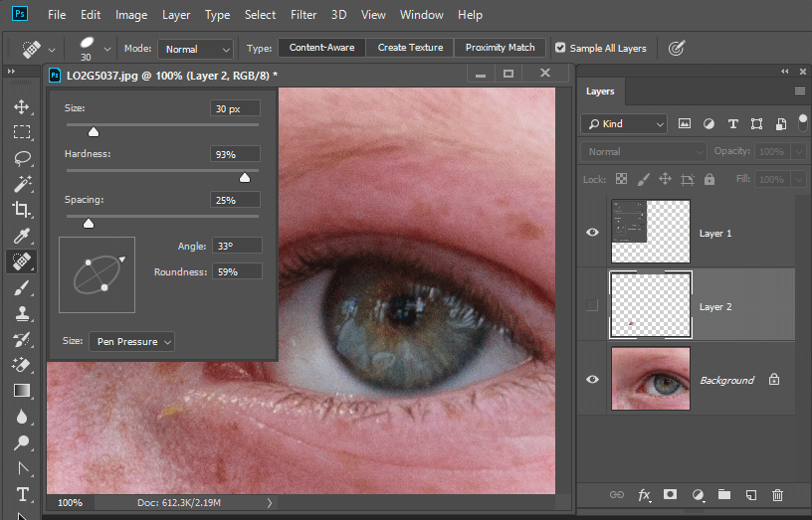Click the pressure for size icon in options bar
The width and height of the screenshot is (812, 520).
coord(677,48)
